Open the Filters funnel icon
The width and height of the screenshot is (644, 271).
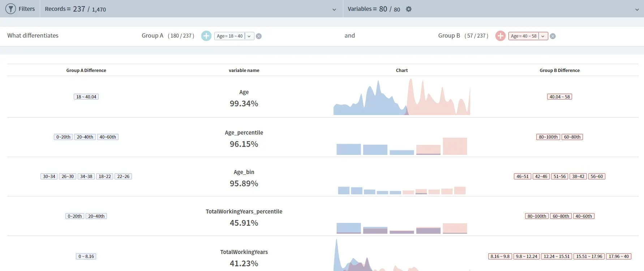click(x=10, y=9)
